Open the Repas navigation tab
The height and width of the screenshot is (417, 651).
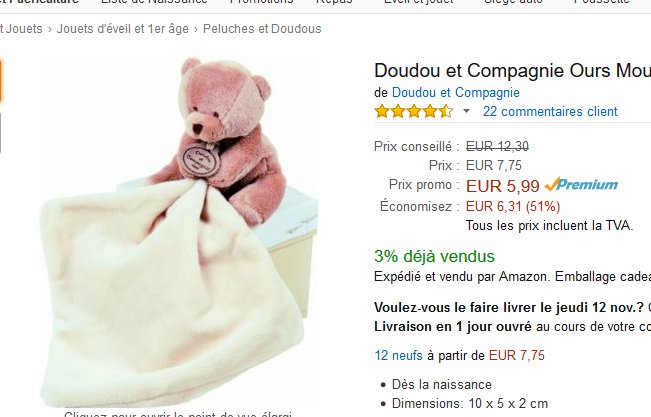[334, 2]
